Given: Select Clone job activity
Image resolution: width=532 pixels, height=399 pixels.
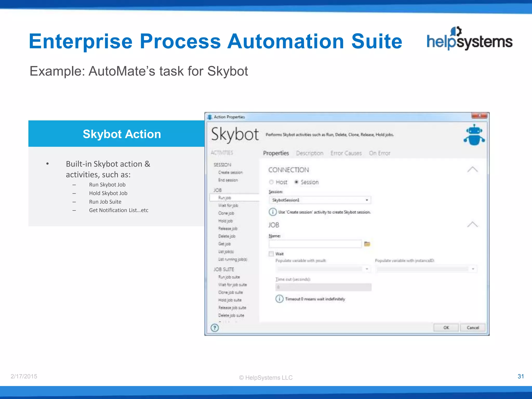Looking at the screenshot, I should pos(226,213).
